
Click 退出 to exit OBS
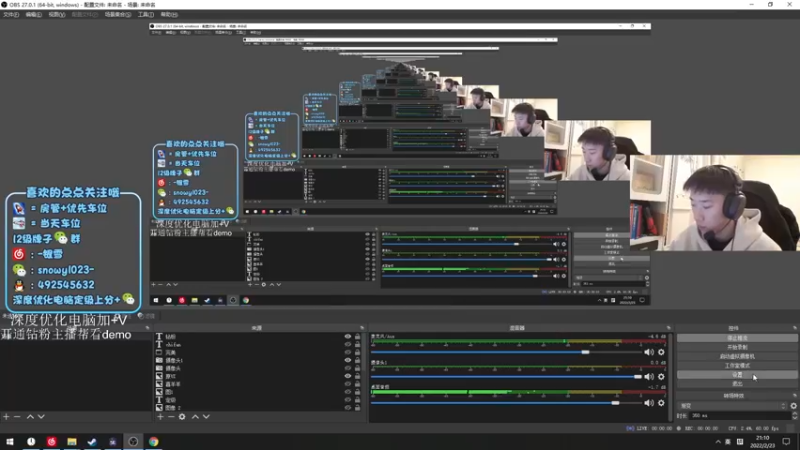(x=737, y=384)
